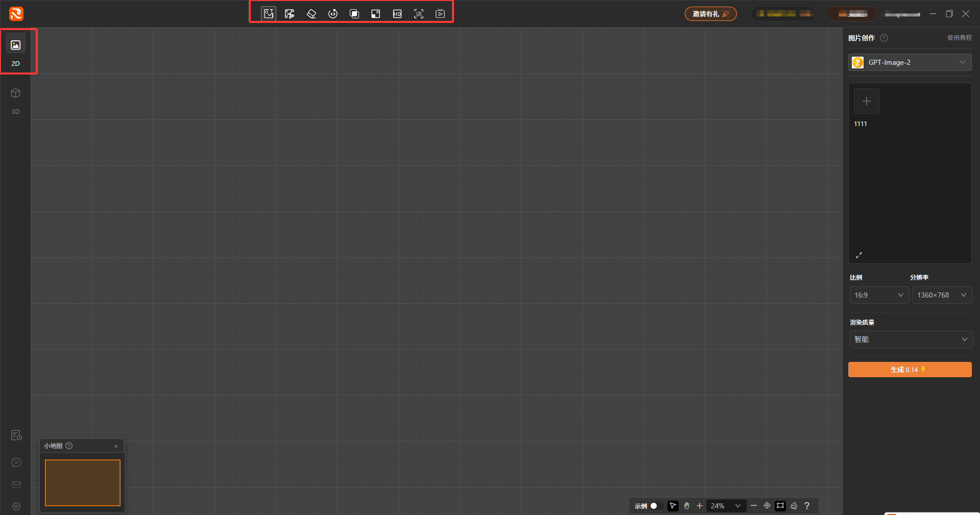Open the 1360×768 resolution dropdown
980x515 pixels.
pos(942,295)
